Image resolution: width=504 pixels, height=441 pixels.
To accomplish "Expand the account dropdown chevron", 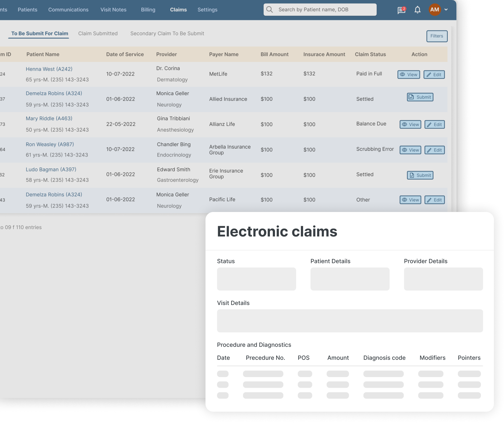I will pyautogui.click(x=446, y=10).
